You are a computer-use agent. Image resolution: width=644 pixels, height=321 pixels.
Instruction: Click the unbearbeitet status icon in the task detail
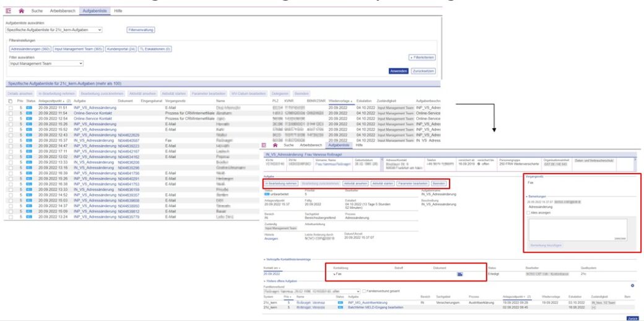point(266,194)
